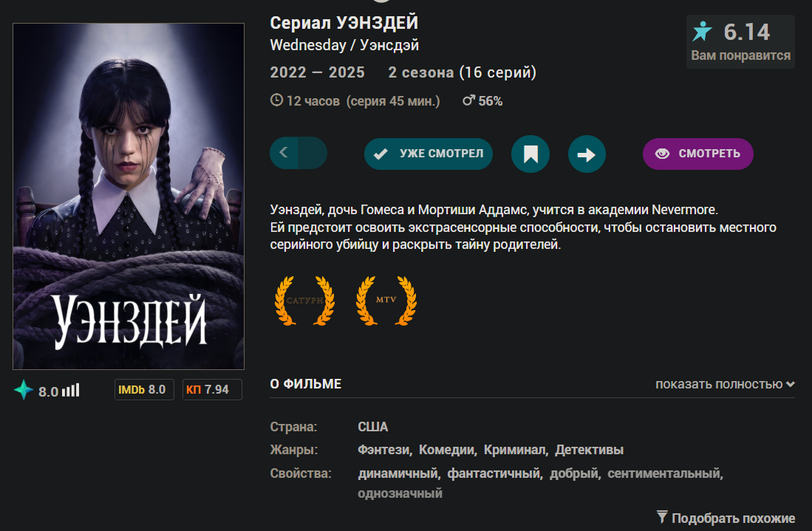Click the США country link

click(x=373, y=427)
